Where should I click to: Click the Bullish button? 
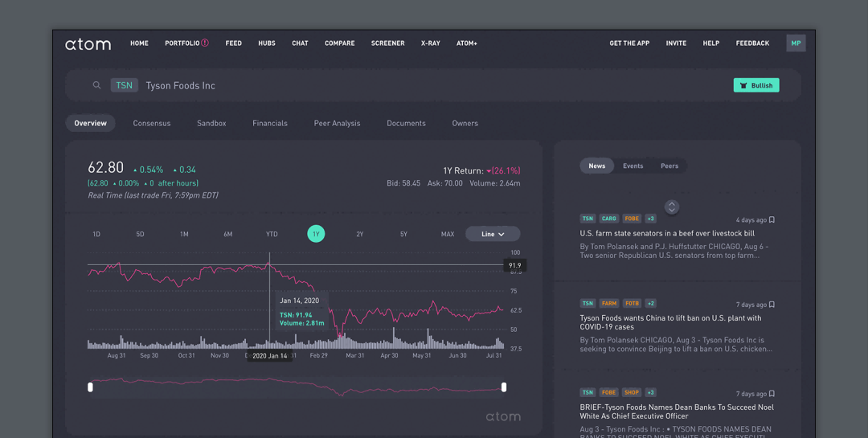tap(755, 85)
